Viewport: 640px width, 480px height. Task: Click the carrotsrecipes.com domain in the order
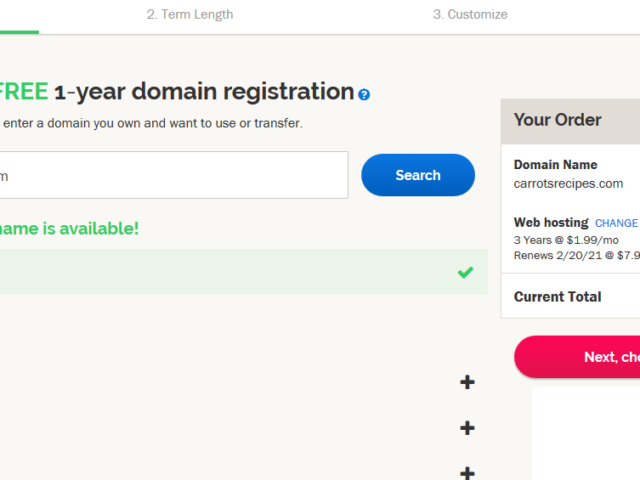point(568,183)
